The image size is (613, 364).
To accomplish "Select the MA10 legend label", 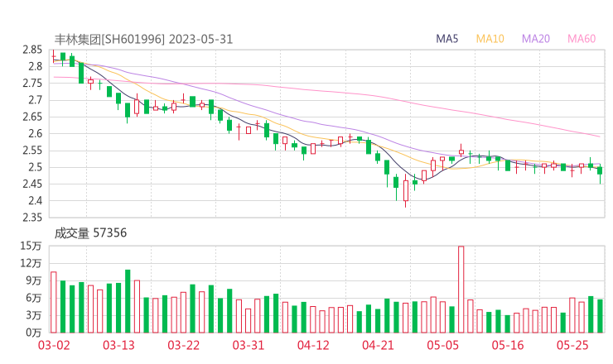I will tap(490, 39).
